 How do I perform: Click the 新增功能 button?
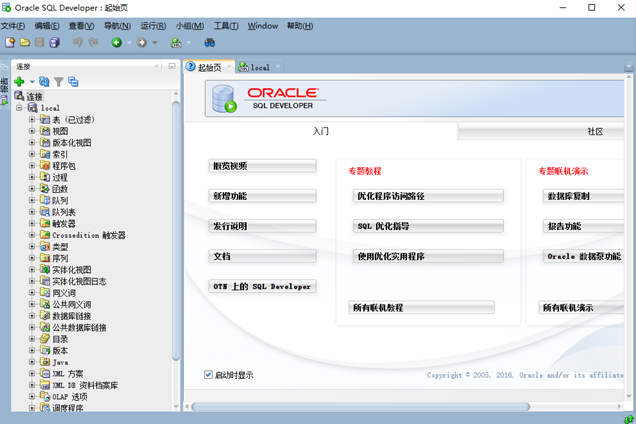[x=262, y=196]
